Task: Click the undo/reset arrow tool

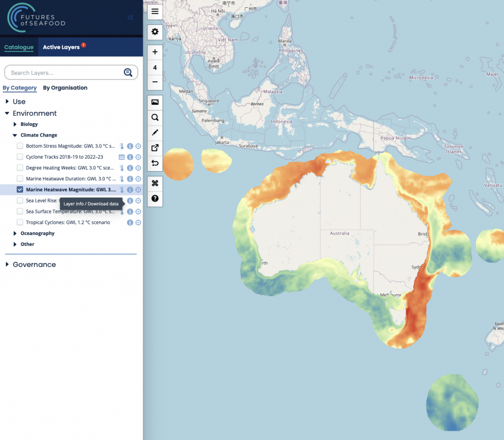Action: pyautogui.click(x=155, y=163)
